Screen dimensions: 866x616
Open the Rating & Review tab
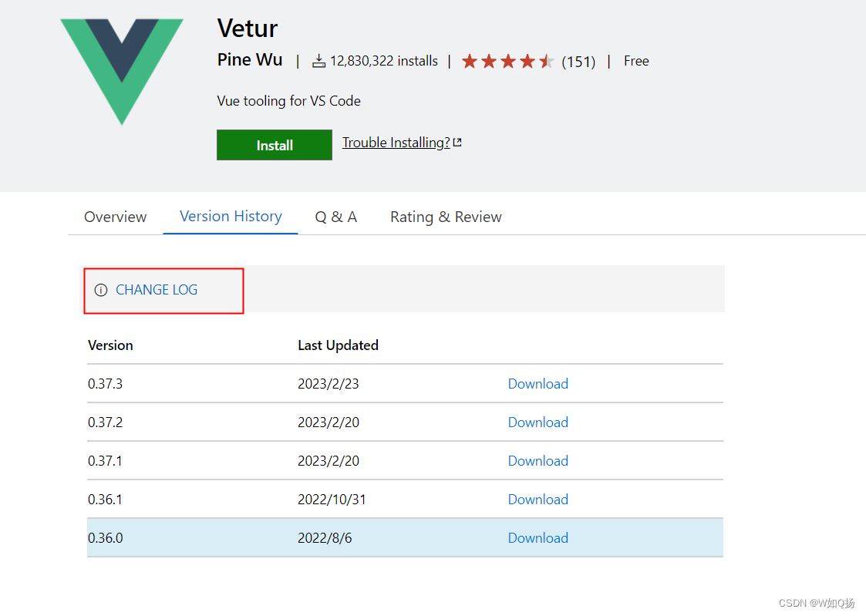446,217
